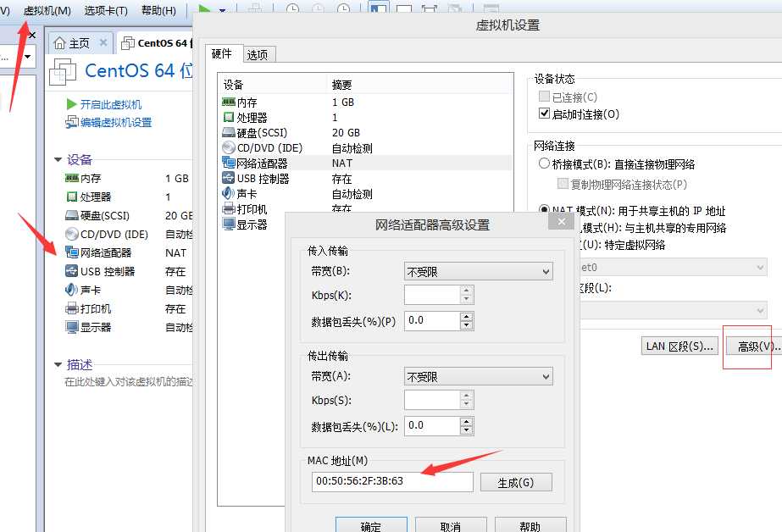The height and width of the screenshot is (532, 782).
Task: Decrease outgoing 数据包丢失(%)(L) with down arrow
Action: click(x=466, y=430)
